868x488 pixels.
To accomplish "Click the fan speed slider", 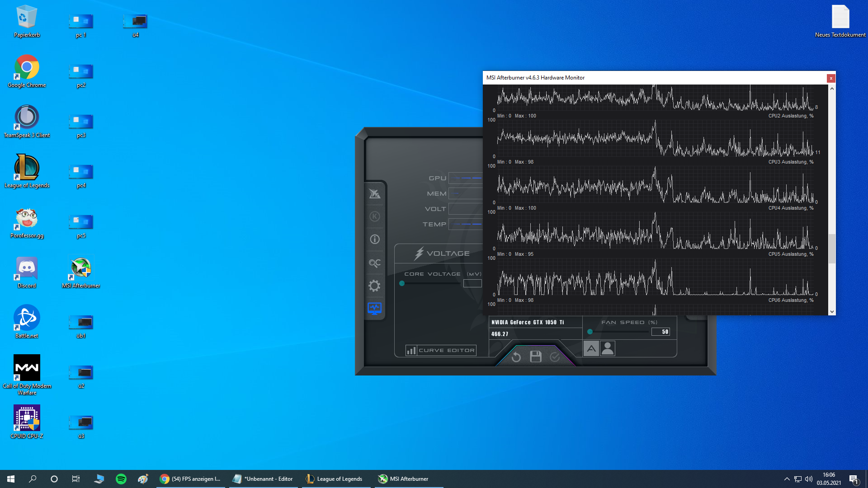I will [619, 332].
